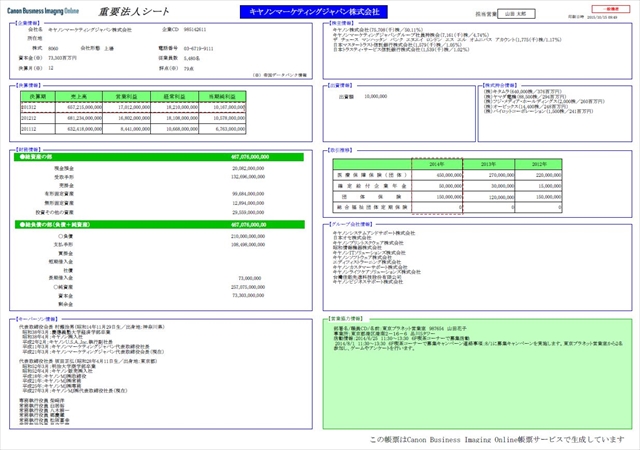The image size is (640, 450).
Task: Click the 経常利益 column header
Action: click(174, 97)
